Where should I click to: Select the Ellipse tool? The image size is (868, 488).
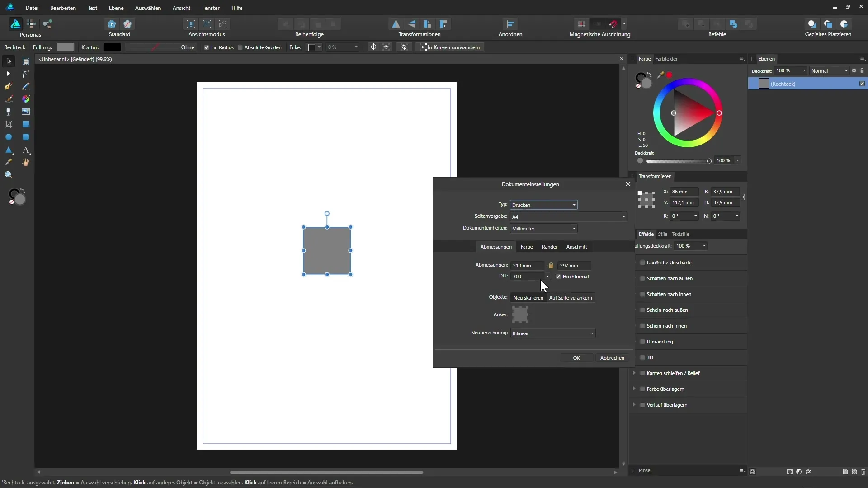[x=9, y=137]
